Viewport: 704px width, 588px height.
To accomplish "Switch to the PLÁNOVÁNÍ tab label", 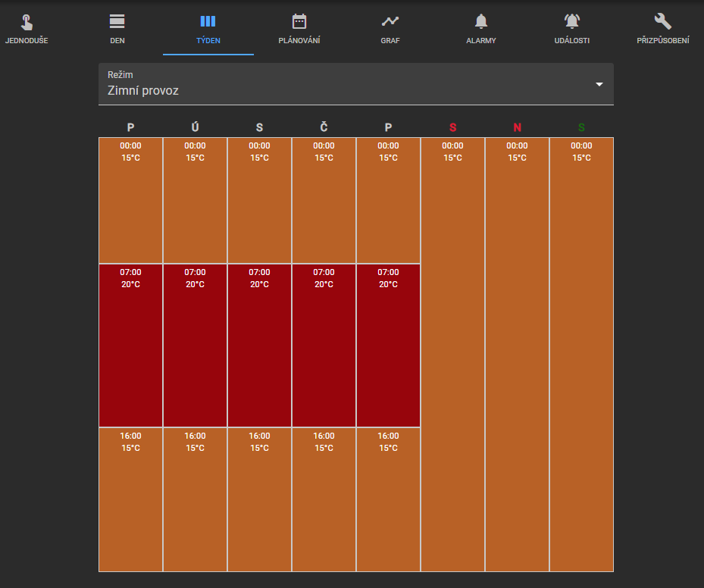I will tap(299, 40).
